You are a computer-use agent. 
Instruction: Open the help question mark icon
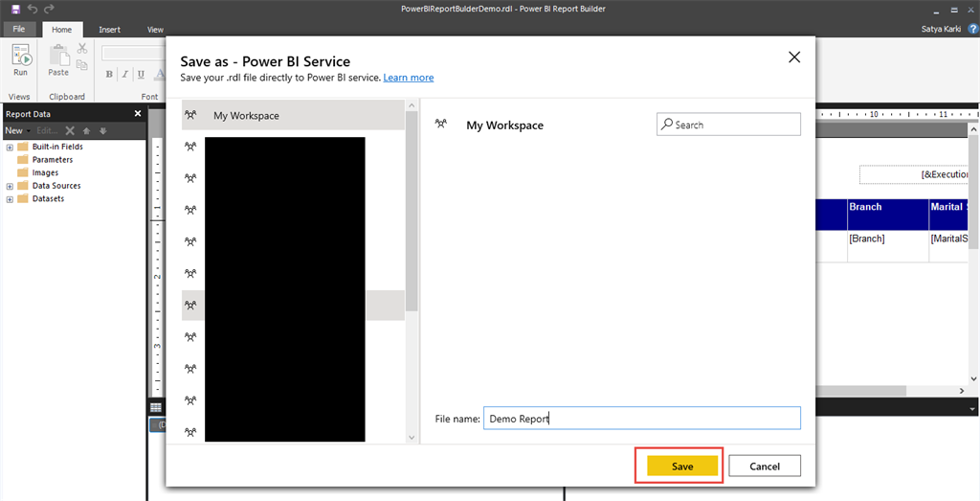(x=972, y=29)
